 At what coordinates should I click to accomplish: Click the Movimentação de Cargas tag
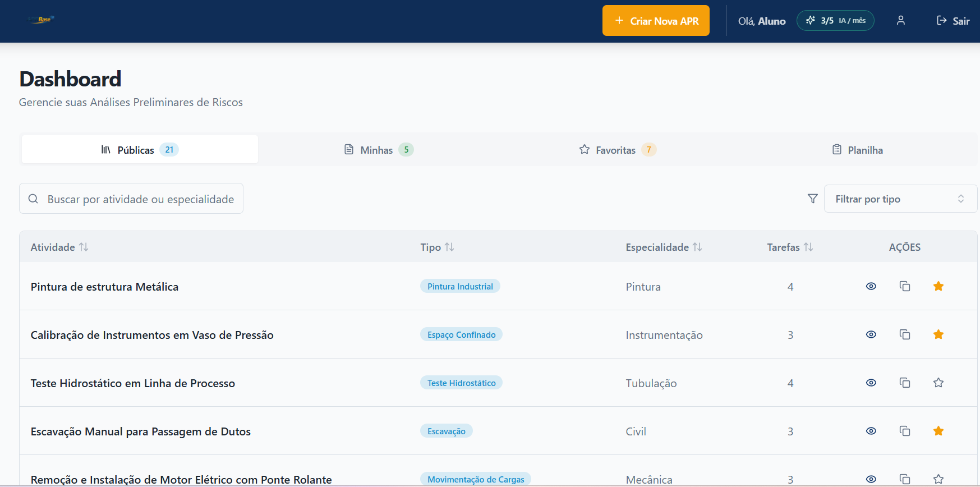[476, 479]
